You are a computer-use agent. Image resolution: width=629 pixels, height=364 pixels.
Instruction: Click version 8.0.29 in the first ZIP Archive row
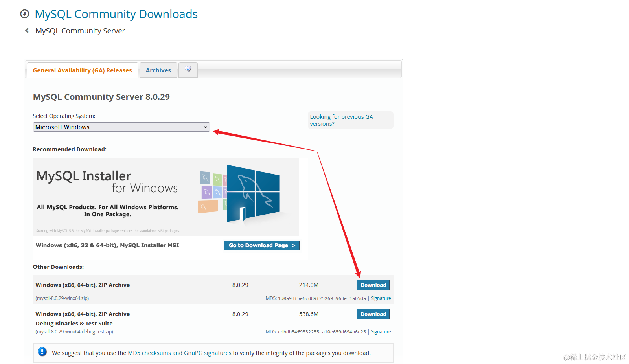[240, 285]
